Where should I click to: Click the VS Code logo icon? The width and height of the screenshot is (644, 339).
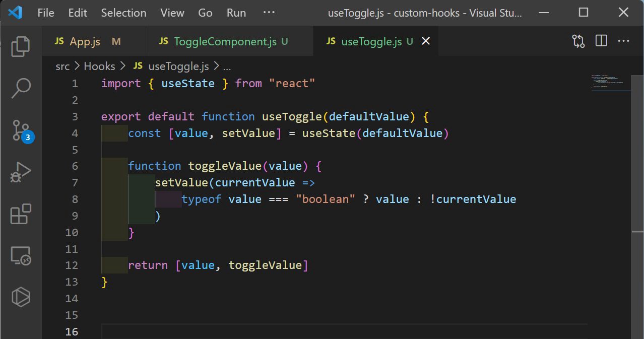pyautogui.click(x=15, y=13)
